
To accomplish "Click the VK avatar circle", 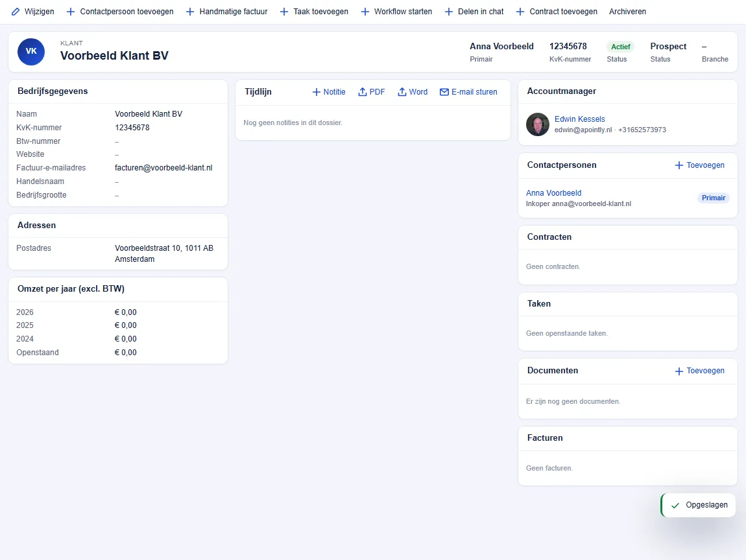I will (31, 51).
